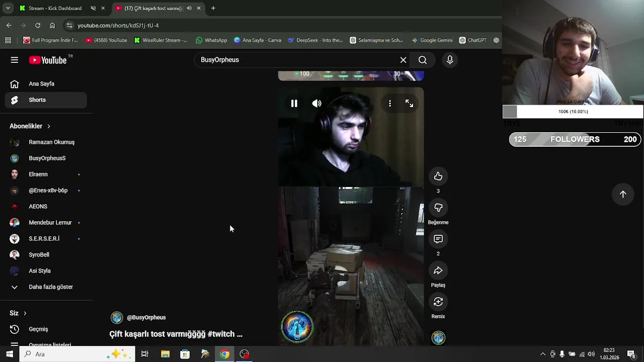
Task: Go to the browser home page
Action: (x=52, y=25)
